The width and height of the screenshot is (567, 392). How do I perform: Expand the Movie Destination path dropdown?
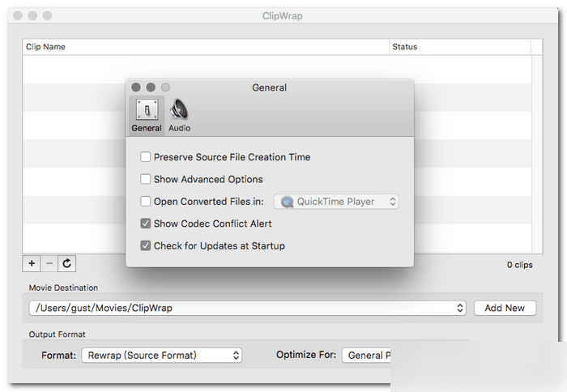[460, 308]
